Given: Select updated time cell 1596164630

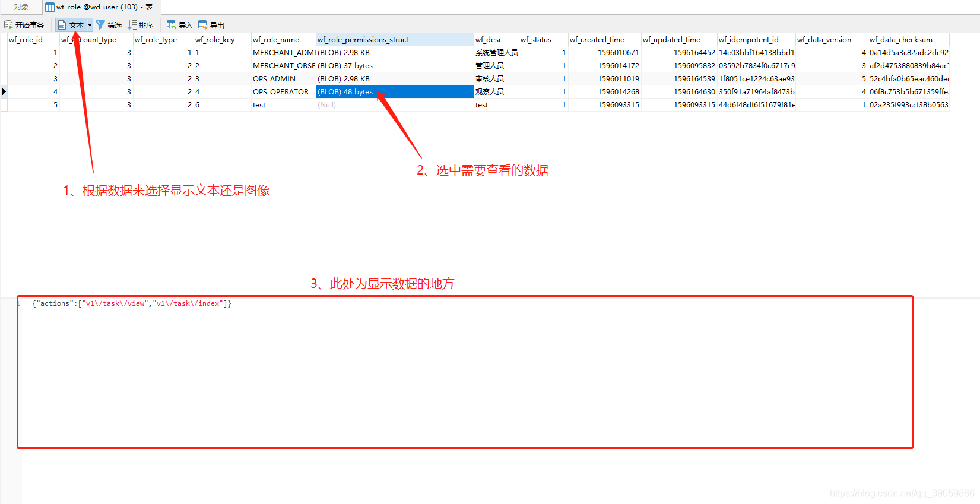Looking at the screenshot, I should click(679, 92).
